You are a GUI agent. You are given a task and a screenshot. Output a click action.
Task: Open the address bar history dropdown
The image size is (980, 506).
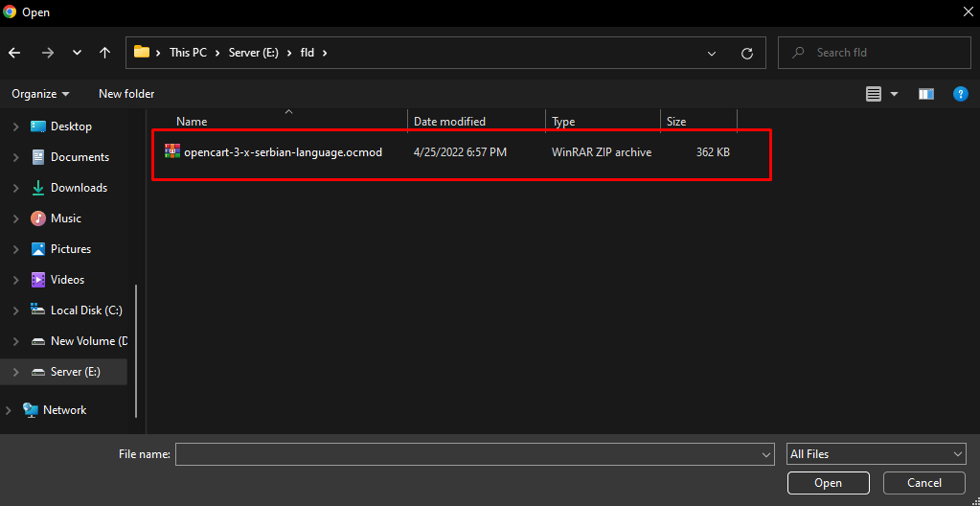(x=711, y=54)
